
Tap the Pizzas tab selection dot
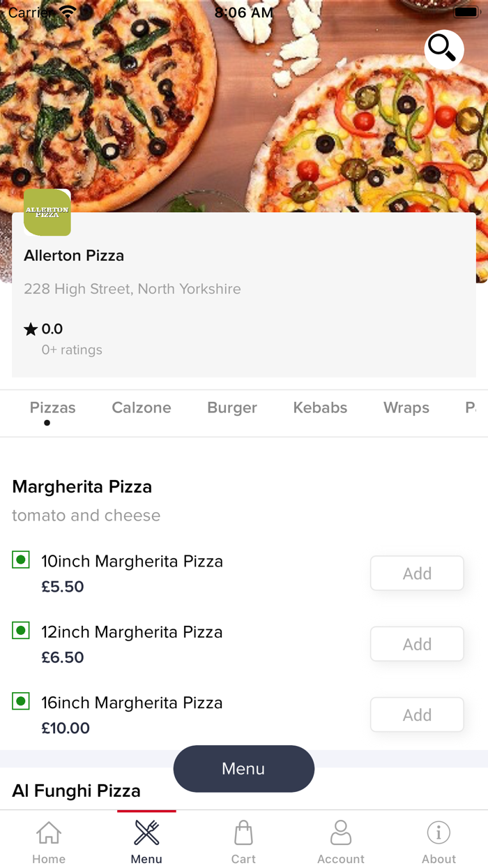click(x=47, y=423)
